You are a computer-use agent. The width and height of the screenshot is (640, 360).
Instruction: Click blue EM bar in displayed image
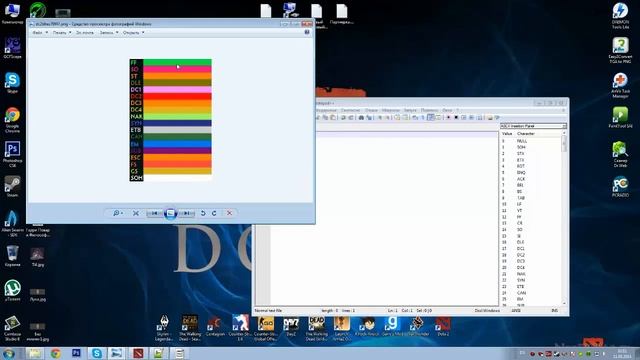(x=177, y=144)
